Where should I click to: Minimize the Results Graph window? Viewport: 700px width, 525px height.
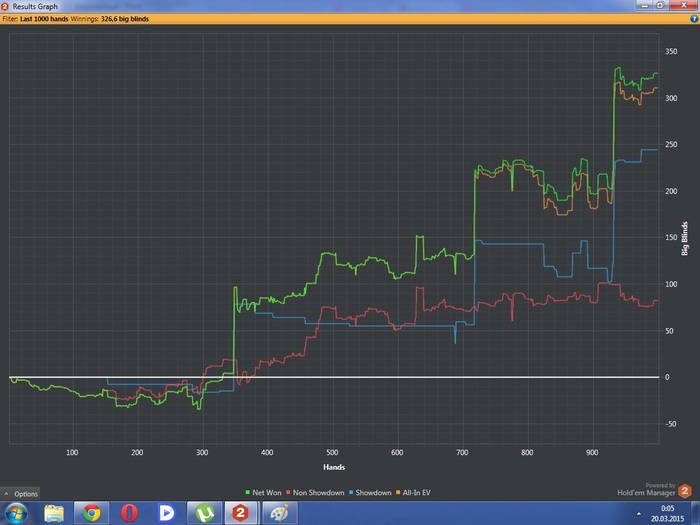click(644, 5)
